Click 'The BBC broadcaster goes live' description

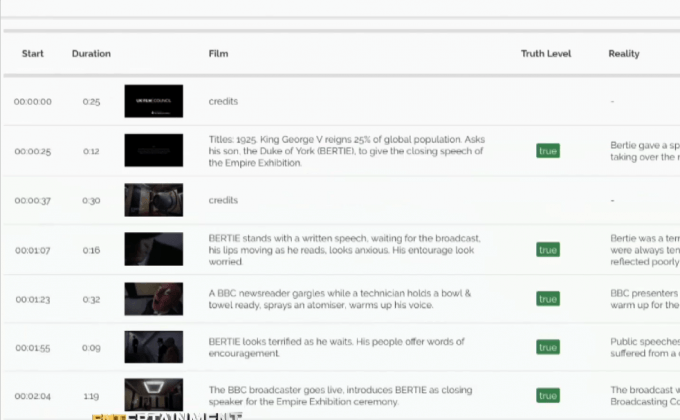point(340,396)
